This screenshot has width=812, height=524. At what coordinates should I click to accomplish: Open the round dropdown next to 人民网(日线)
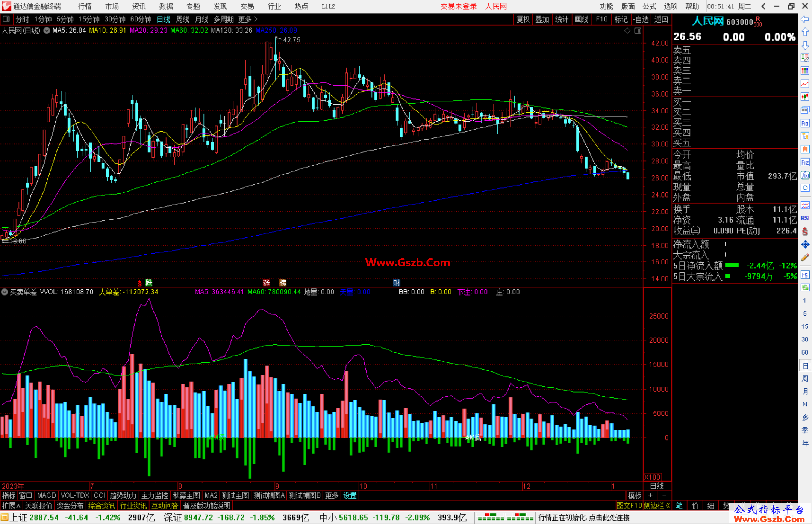[47, 30]
